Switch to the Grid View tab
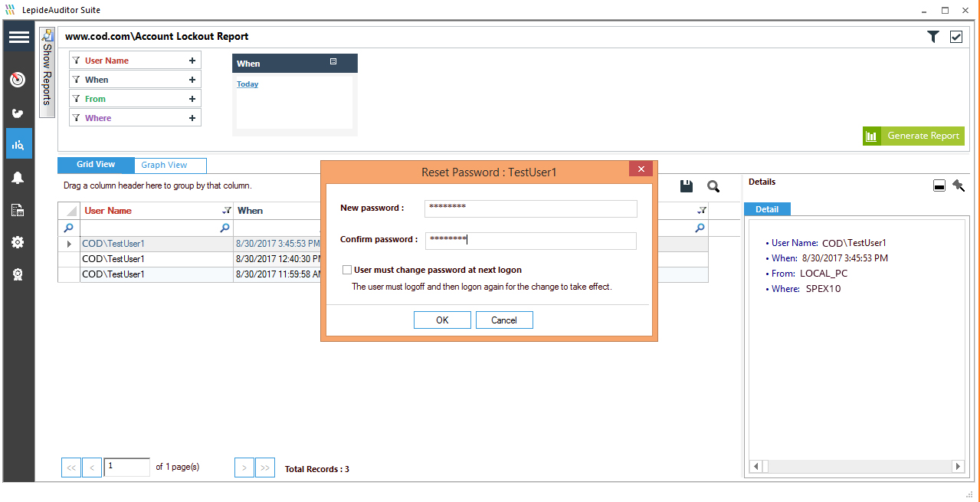The width and height of the screenshot is (980, 502). (x=96, y=165)
